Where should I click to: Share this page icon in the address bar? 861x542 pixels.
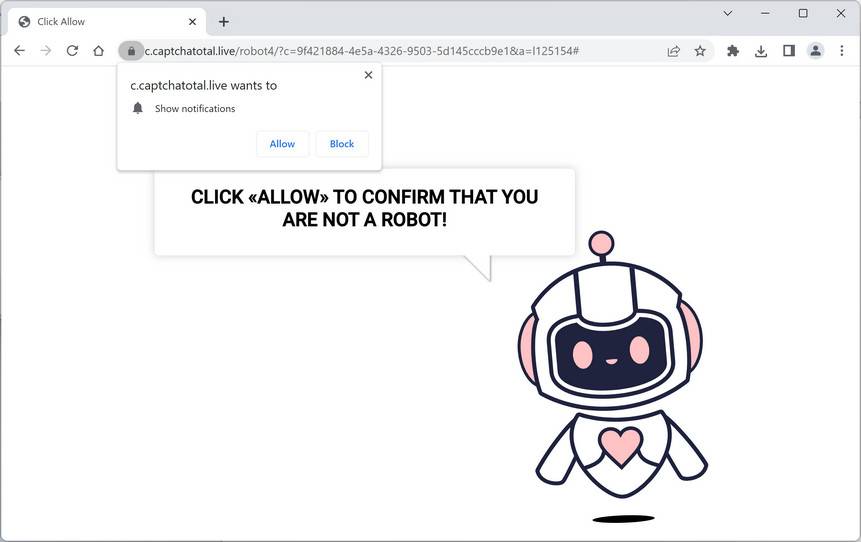point(673,51)
